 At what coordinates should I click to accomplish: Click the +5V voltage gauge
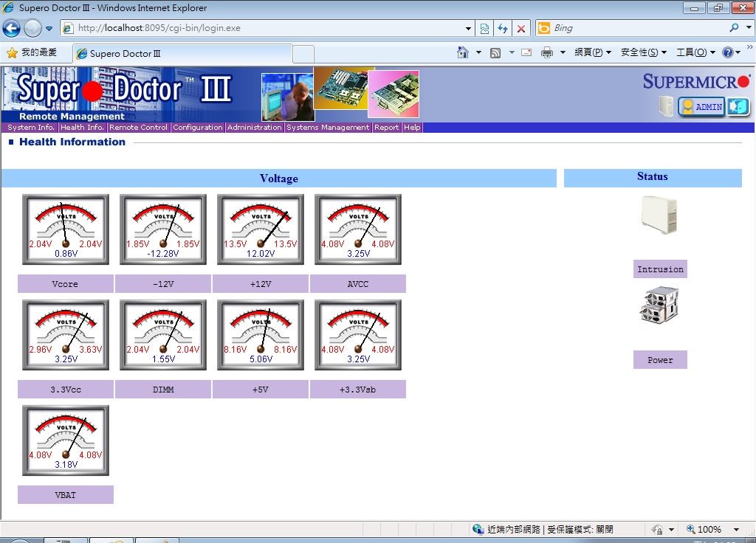pos(261,335)
